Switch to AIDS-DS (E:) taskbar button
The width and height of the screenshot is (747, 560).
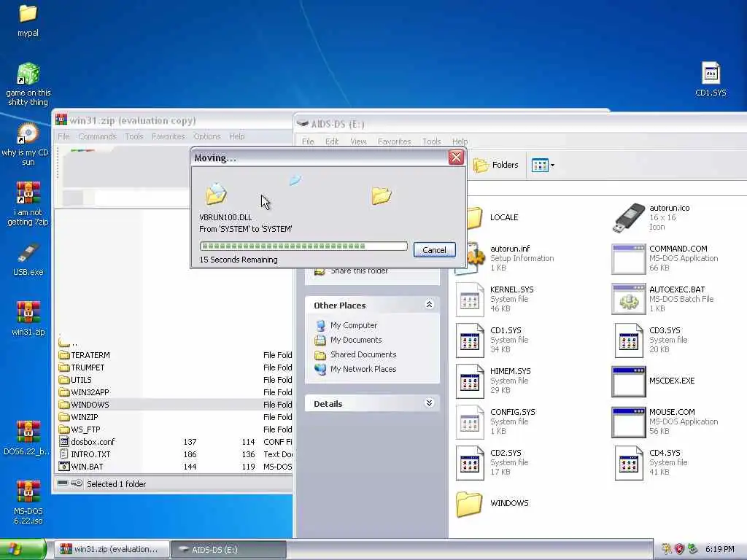pos(228,550)
